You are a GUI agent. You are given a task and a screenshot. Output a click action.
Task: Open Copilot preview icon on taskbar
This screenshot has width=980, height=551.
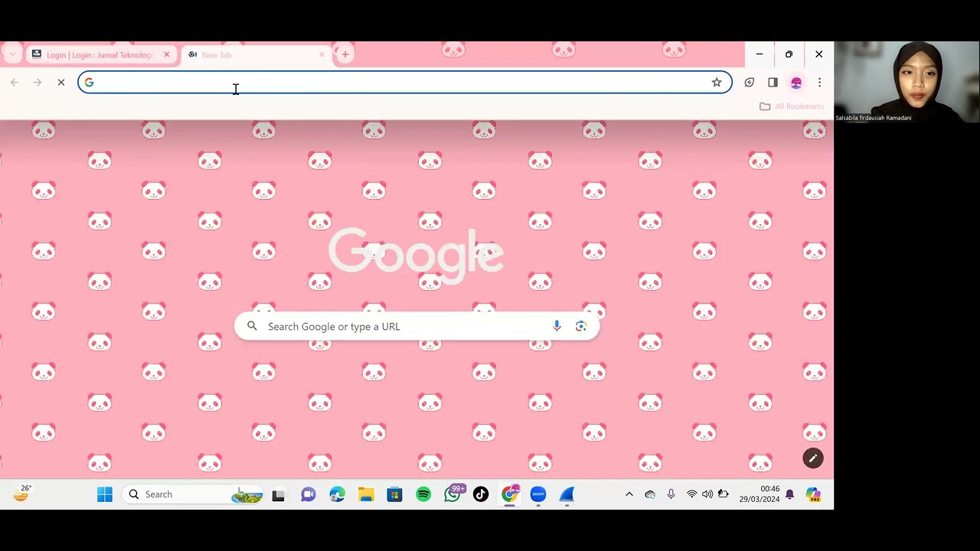(813, 494)
